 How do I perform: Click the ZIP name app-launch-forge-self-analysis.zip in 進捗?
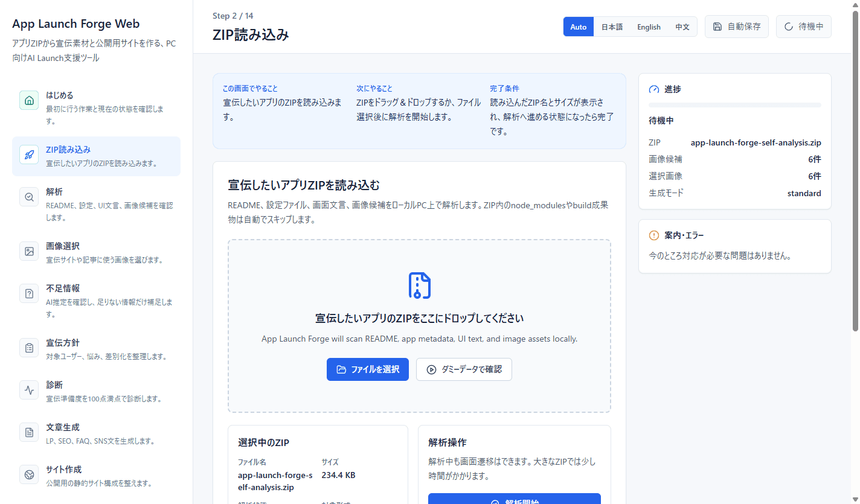pyautogui.click(x=756, y=143)
